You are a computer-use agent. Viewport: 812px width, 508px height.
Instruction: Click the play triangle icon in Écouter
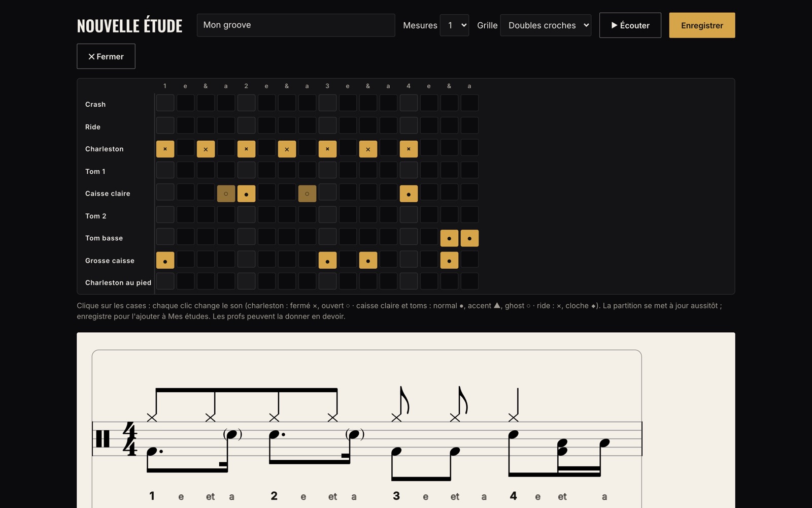click(614, 25)
